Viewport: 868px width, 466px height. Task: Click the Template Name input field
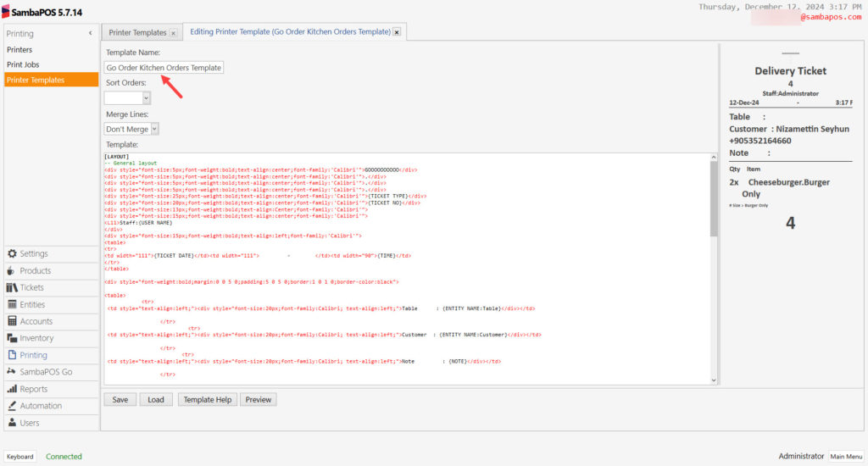point(164,68)
